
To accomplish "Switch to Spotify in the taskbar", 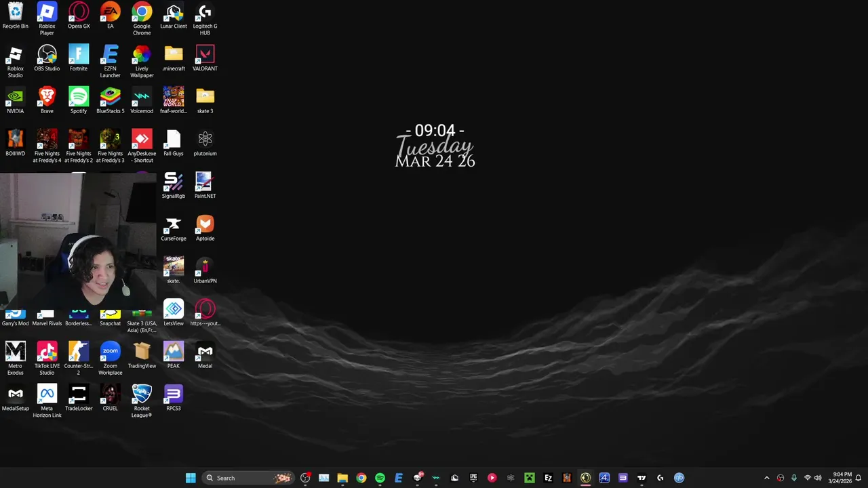I will [380, 478].
